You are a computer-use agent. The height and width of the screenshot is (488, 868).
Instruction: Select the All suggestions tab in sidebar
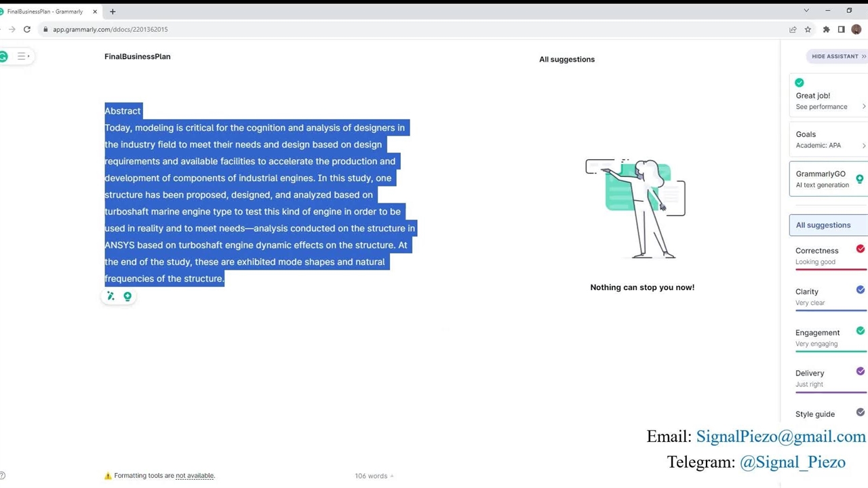click(x=823, y=225)
